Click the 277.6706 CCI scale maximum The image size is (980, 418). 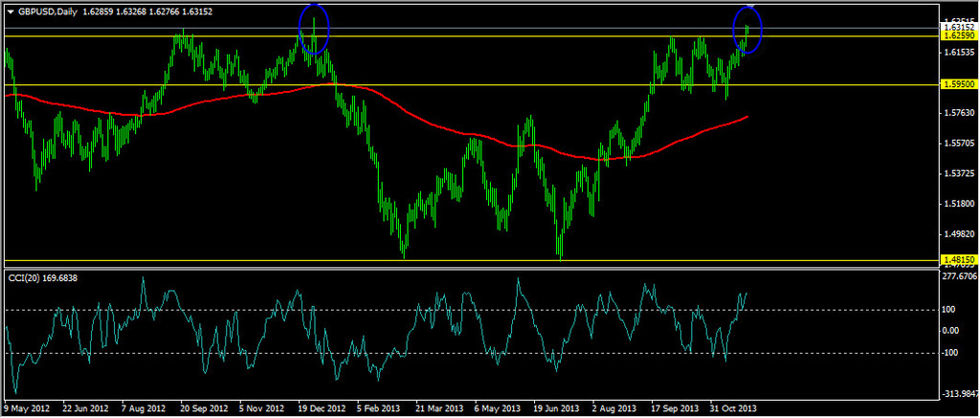(x=961, y=275)
